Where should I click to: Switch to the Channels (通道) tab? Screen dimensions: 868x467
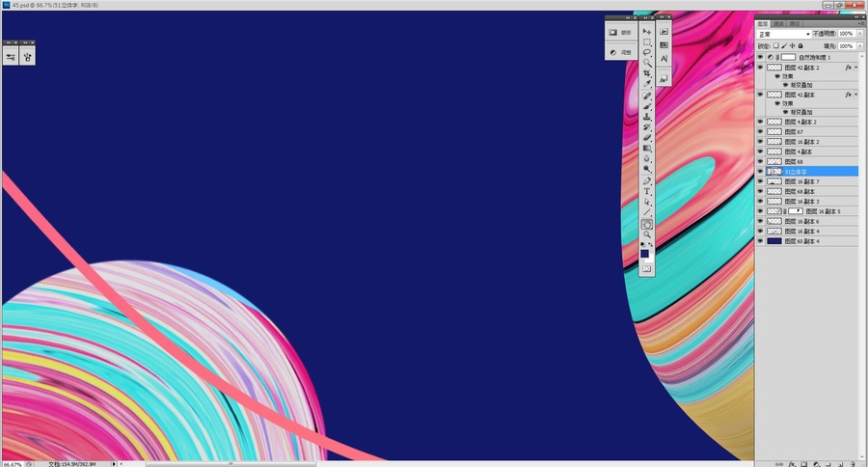[x=779, y=24]
